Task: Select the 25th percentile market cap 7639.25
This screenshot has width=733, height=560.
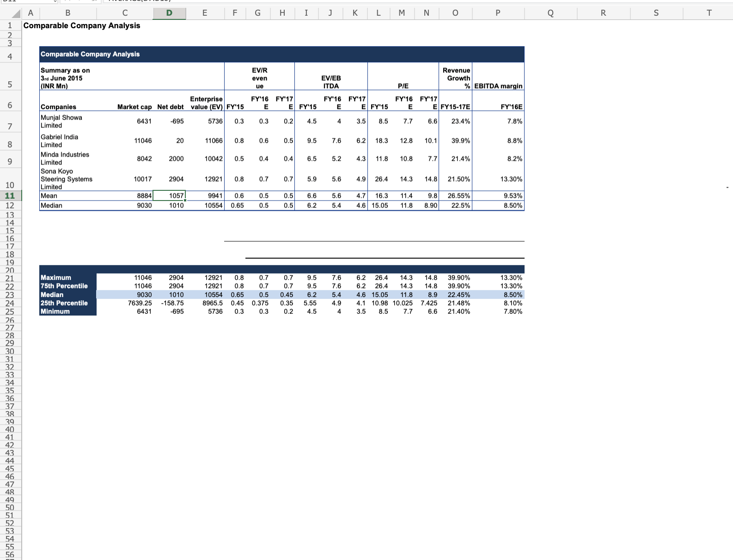Action: tap(140, 303)
